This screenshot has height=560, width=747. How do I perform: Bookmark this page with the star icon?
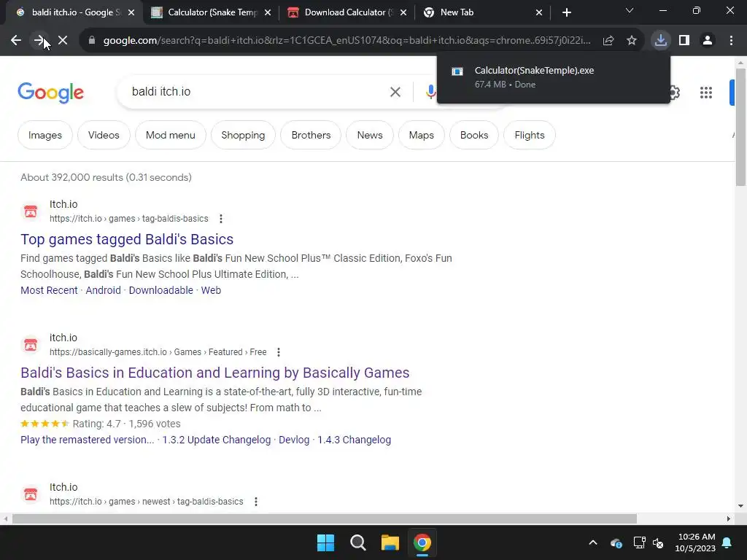tap(632, 41)
